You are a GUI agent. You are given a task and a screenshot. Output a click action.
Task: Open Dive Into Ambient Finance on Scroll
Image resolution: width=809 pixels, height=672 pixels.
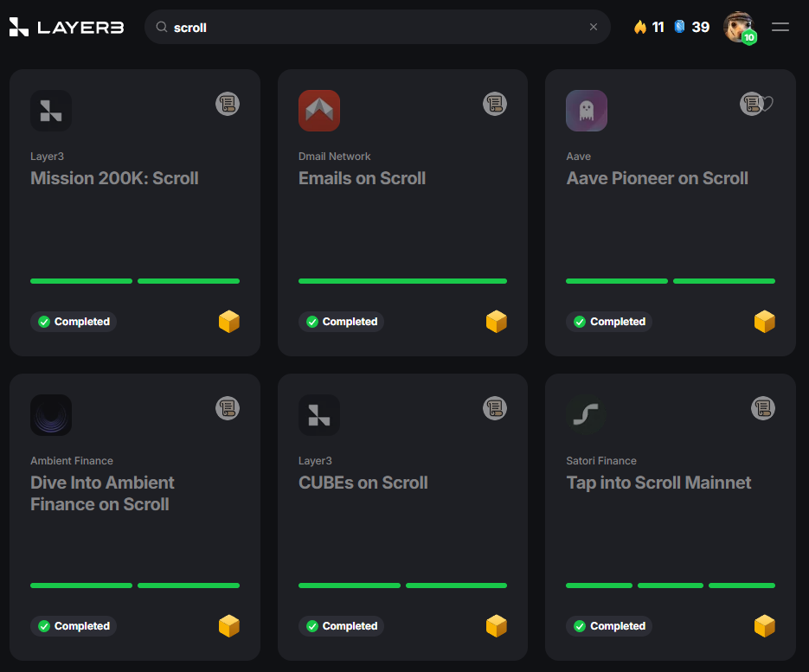[102, 493]
